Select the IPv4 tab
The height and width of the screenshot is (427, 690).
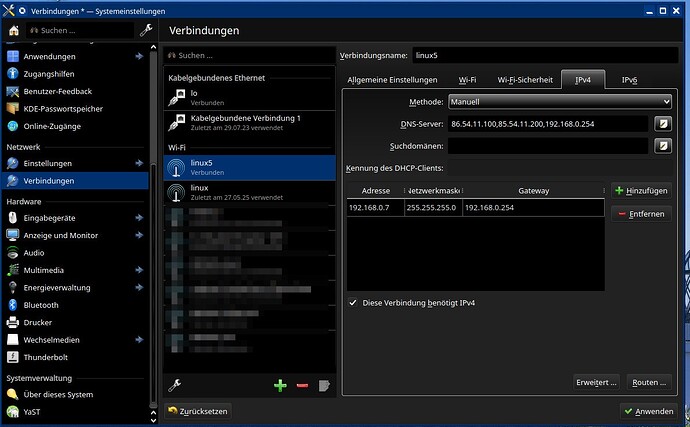tap(583, 80)
